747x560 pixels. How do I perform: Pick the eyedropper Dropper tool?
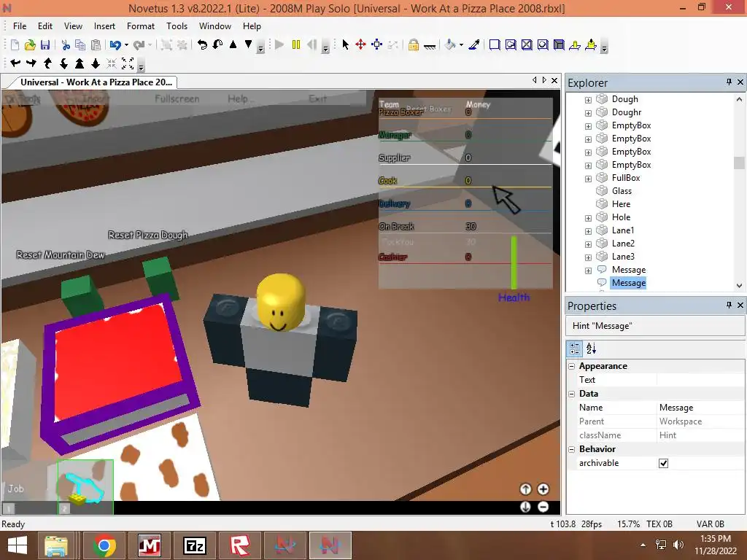474,44
